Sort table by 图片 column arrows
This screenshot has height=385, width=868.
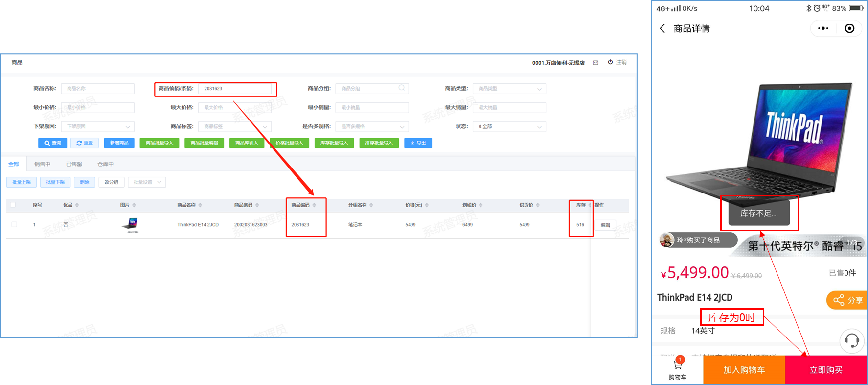point(134,205)
